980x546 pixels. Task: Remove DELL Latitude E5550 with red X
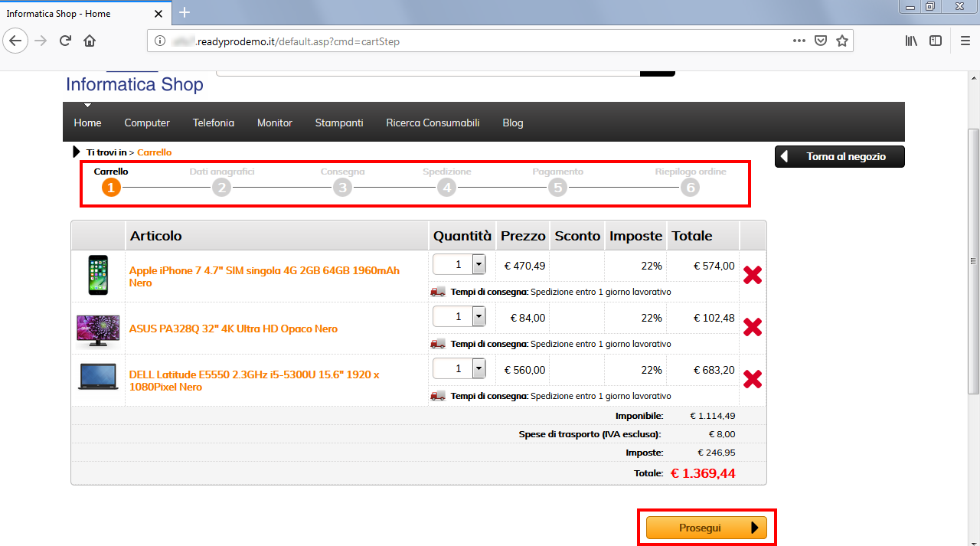pos(753,379)
